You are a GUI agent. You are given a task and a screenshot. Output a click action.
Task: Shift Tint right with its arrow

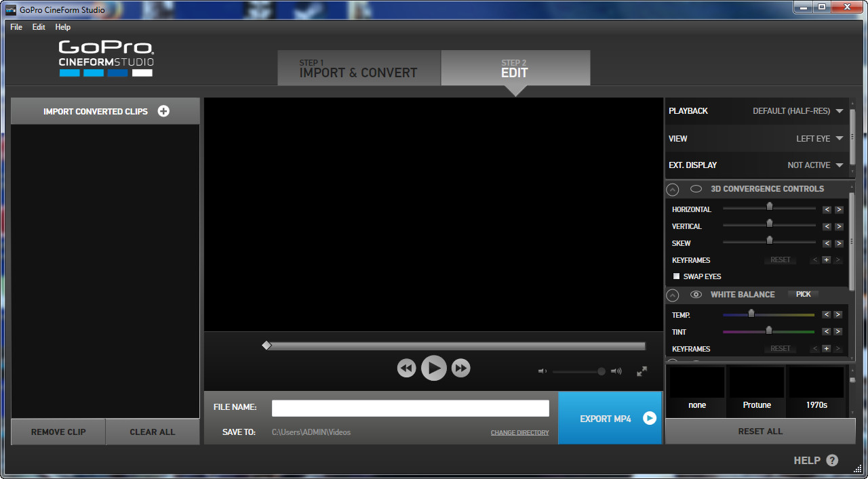(839, 331)
